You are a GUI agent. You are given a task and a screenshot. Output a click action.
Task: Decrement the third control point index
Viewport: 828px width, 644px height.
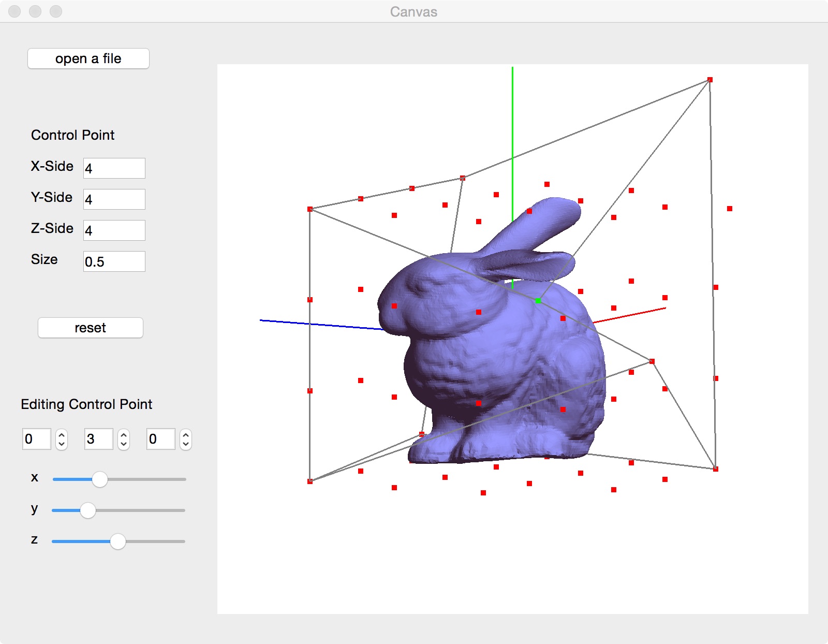click(186, 444)
